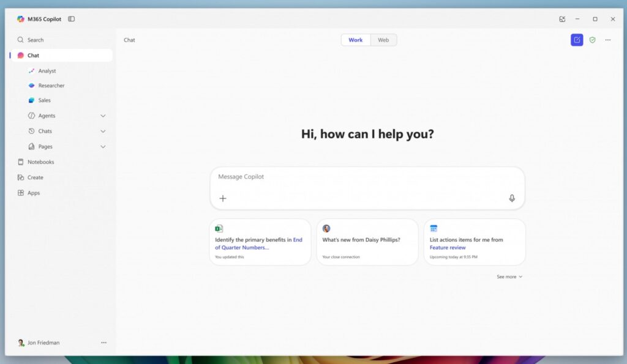The image size is (627, 364).
Task: Show more suggestions via See more
Action: click(509, 277)
